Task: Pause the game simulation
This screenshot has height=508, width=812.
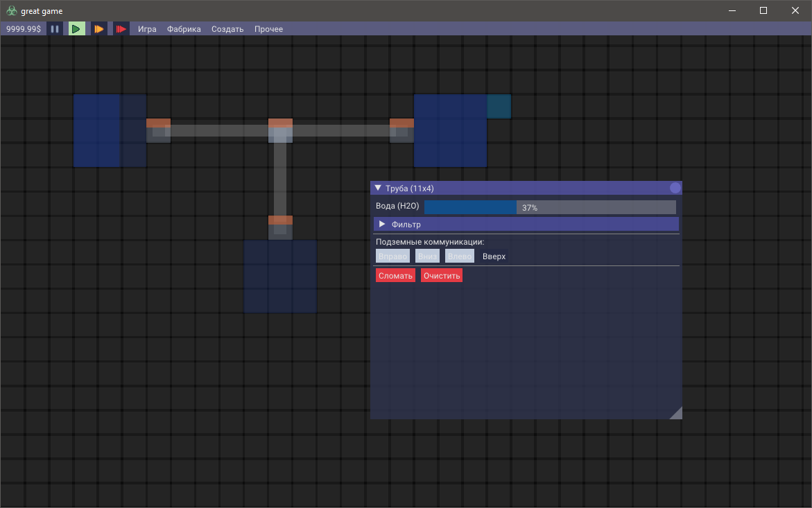Action: (54, 29)
